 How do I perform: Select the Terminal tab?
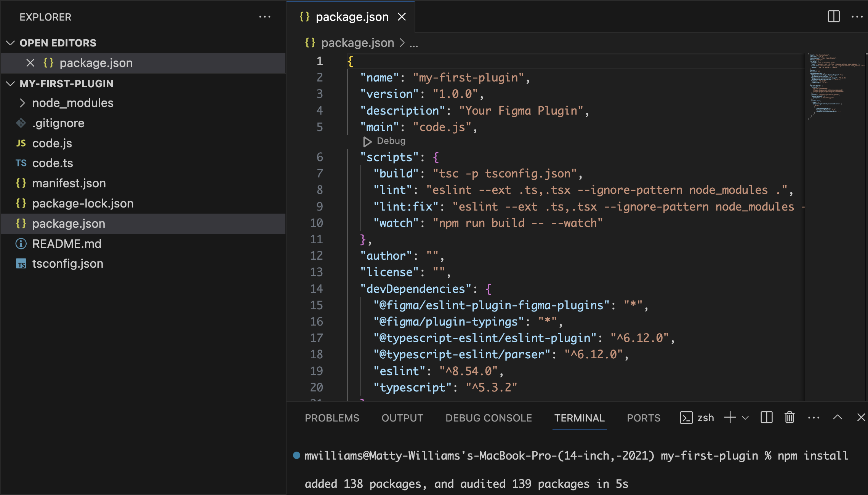pos(579,418)
